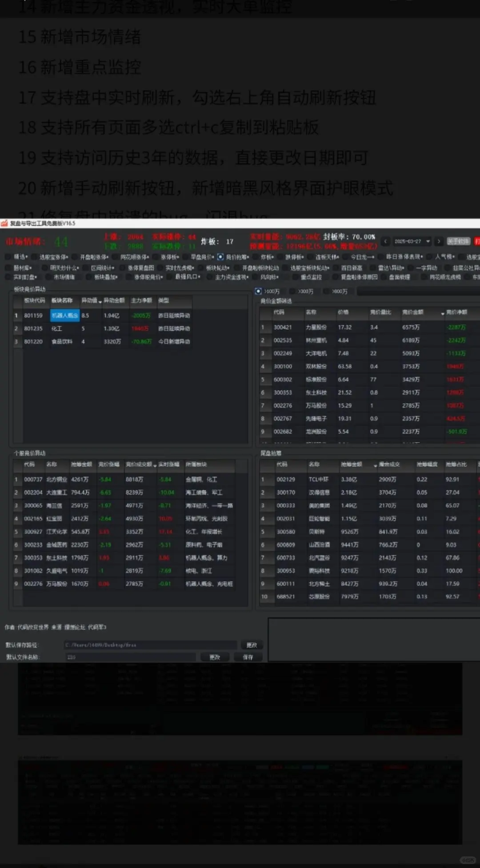
Task: Click 更改 next to the save path
Action: pyautogui.click(x=252, y=645)
